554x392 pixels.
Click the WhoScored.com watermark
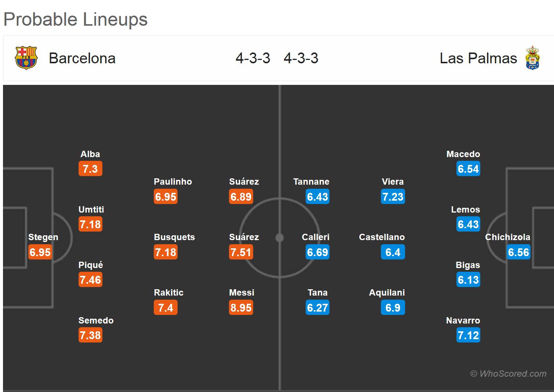point(509,374)
